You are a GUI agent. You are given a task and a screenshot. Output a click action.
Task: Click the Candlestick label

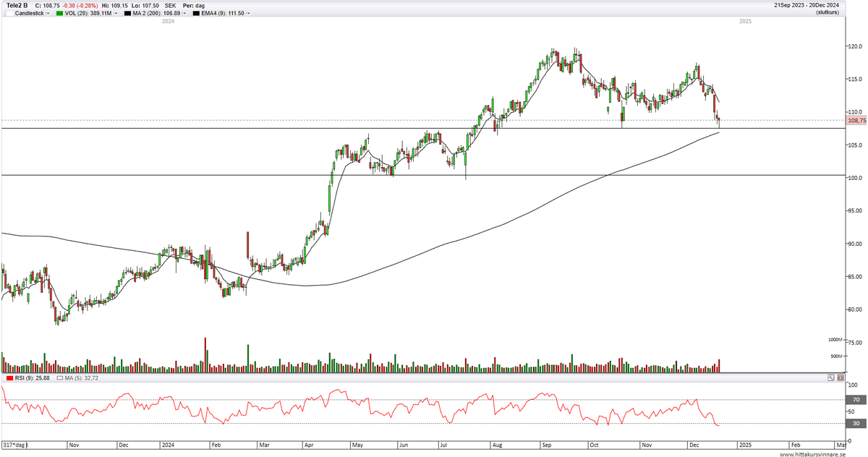(29, 13)
